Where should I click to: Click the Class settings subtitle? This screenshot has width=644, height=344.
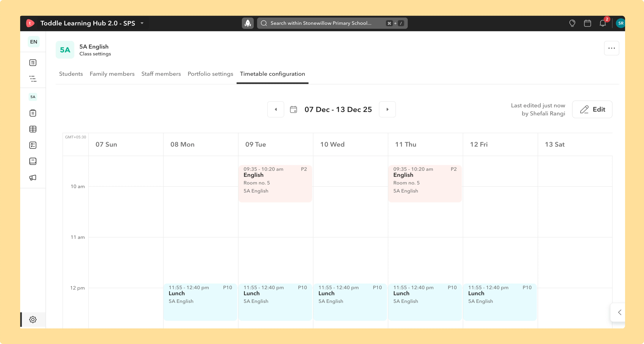pos(95,54)
